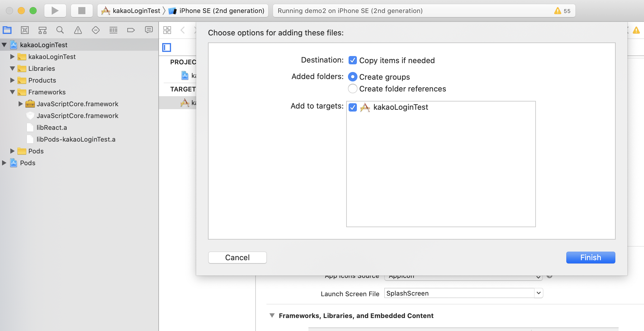This screenshot has width=644, height=331.
Task: Select the libReact.a file
Action: coord(79,127)
